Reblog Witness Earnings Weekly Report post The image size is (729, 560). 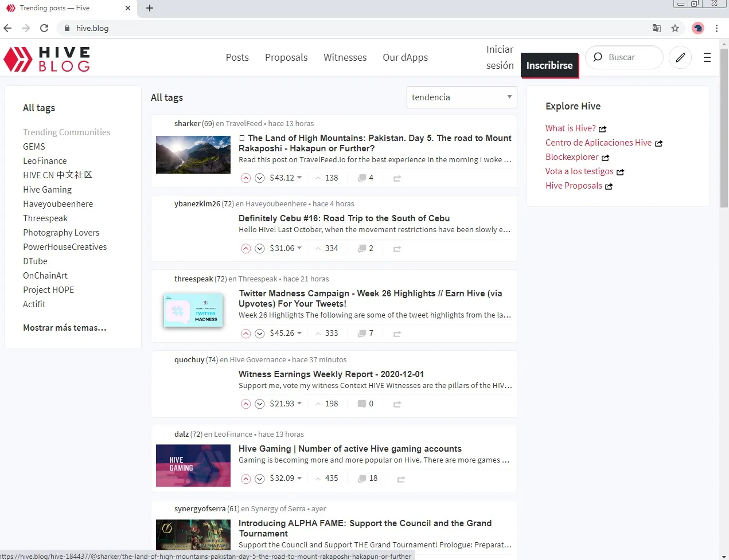tap(397, 404)
